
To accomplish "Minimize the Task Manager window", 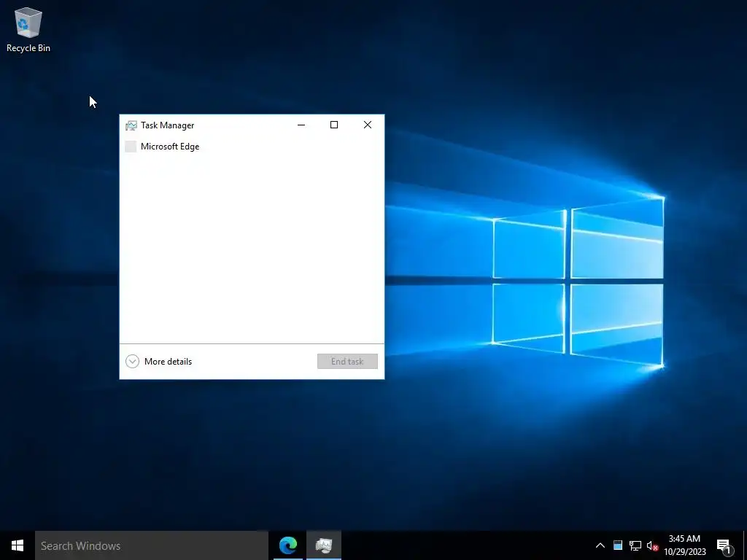I will tap(301, 125).
